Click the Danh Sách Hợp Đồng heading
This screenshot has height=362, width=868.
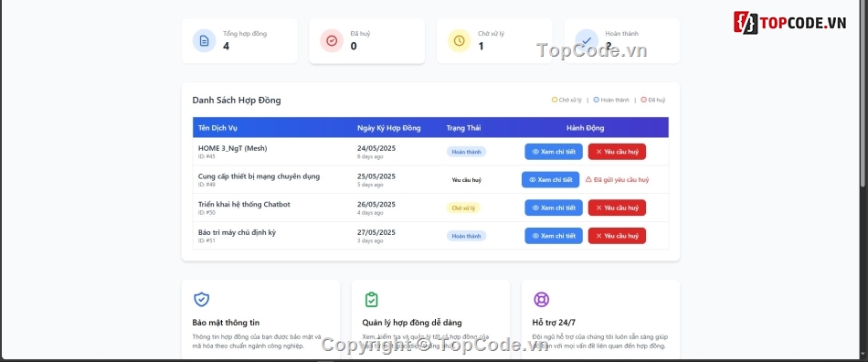pyautogui.click(x=237, y=101)
